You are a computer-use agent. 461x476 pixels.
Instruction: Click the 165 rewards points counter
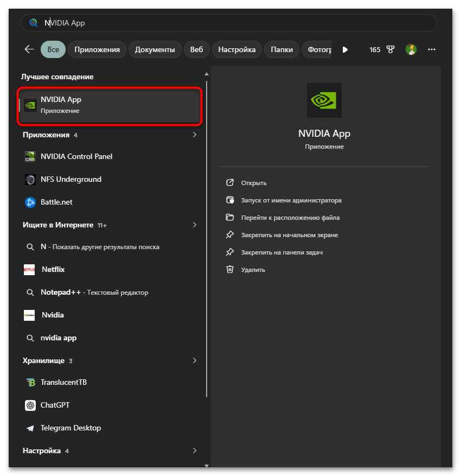click(x=375, y=49)
